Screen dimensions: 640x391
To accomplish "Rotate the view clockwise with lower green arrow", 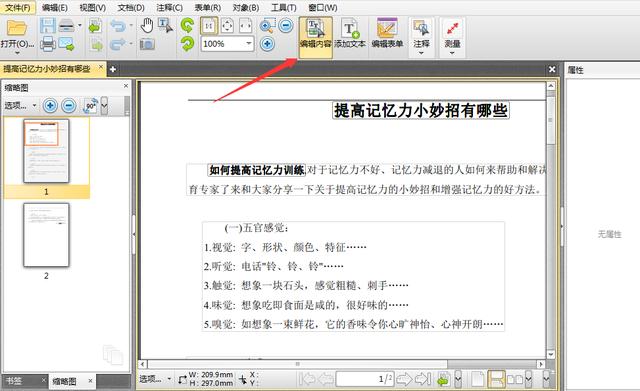I will (187, 44).
